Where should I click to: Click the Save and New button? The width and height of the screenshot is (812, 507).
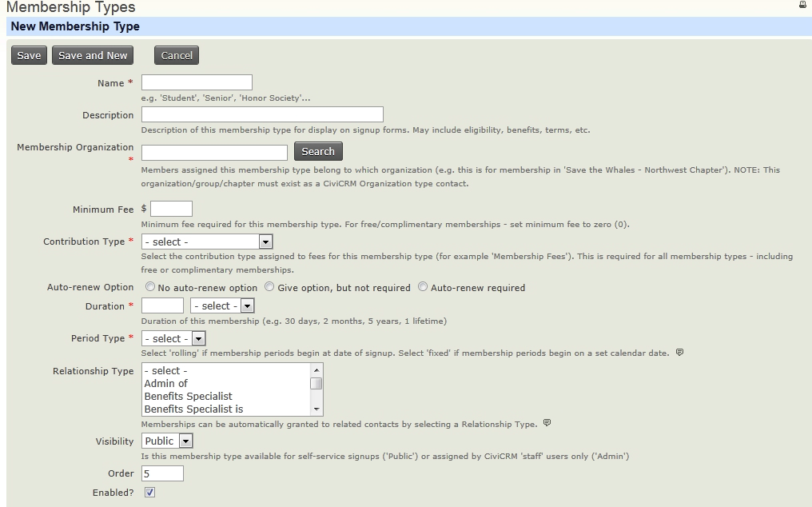pos(93,56)
